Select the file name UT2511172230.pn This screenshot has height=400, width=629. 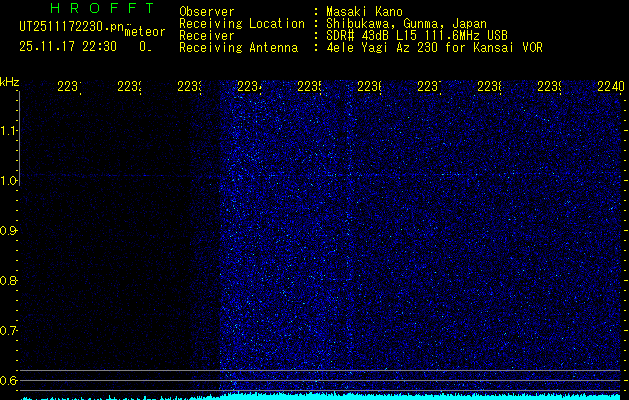pos(72,27)
